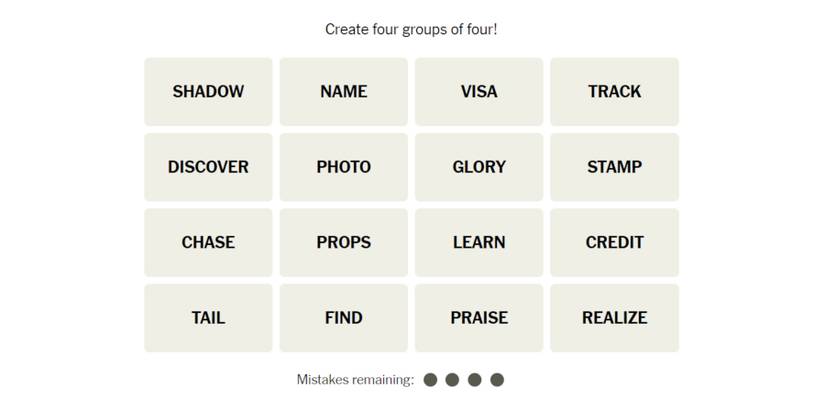
Task: Pick the VISA word card
Action: pyautogui.click(x=479, y=92)
